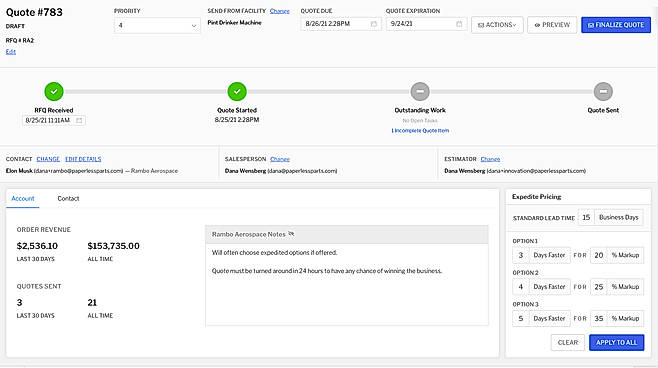Image resolution: width=658 pixels, height=368 pixels.
Task: Click the Preview button
Action: (552, 25)
